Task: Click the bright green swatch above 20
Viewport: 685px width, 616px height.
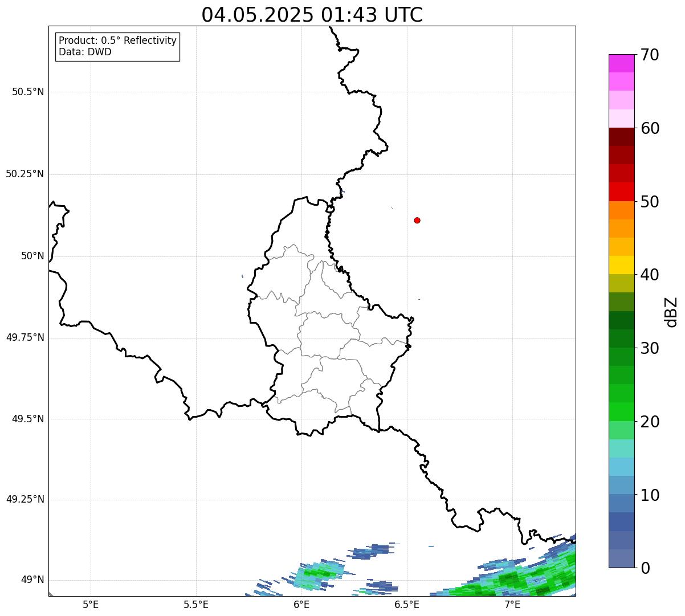Action: (x=622, y=412)
